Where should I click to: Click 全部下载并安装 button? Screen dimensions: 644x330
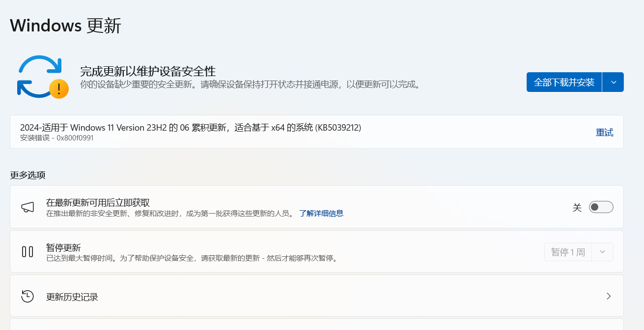click(x=564, y=82)
